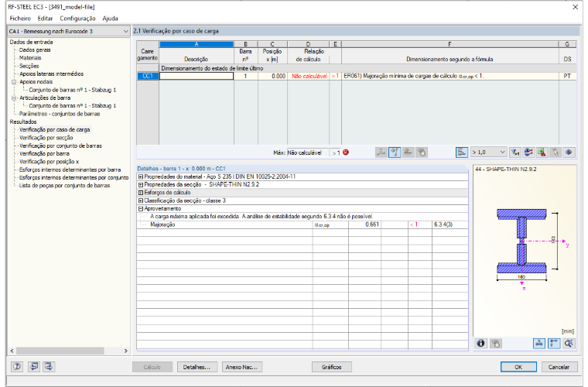Expand 'Esforços de cálculo' row
Image resolution: width=588 pixels, height=387 pixels.
point(141,193)
